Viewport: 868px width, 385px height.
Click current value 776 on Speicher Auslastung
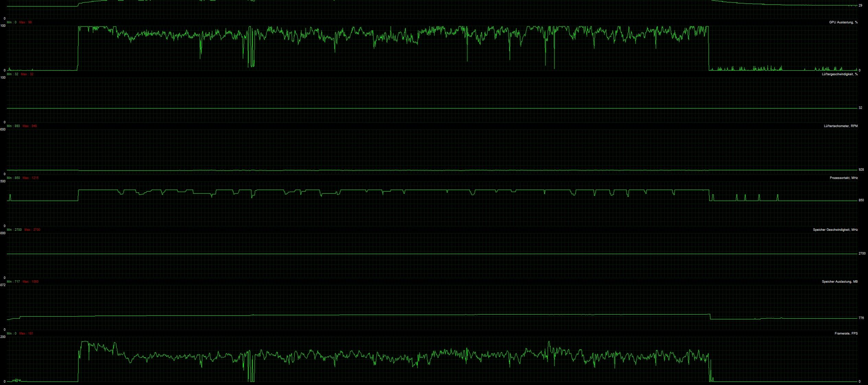click(861, 318)
